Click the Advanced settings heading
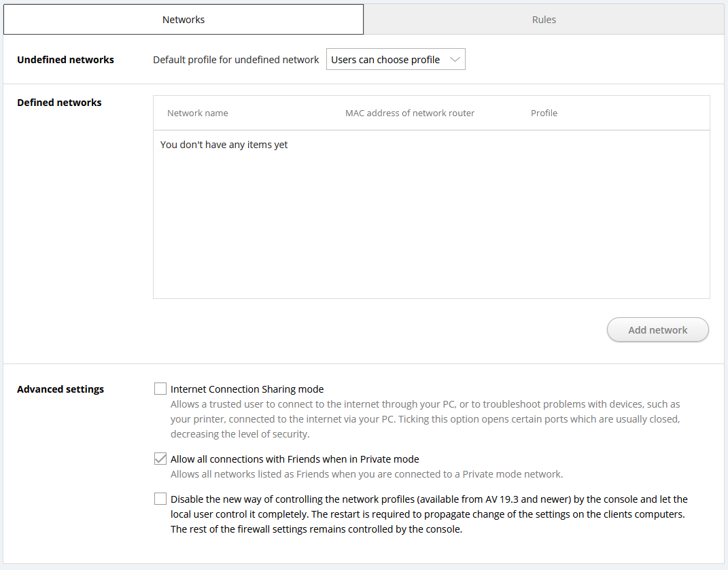This screenshot has width=728, height=570. pyautogui.click(x=60, y=389)
